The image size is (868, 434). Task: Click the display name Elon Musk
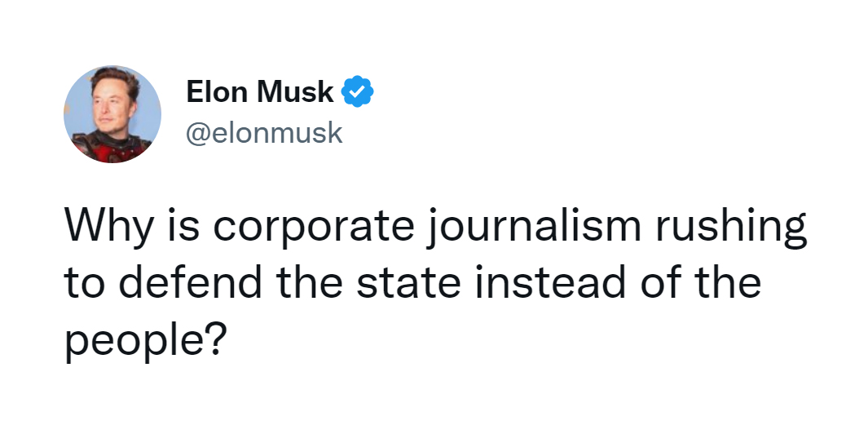(x=260, y=91)
